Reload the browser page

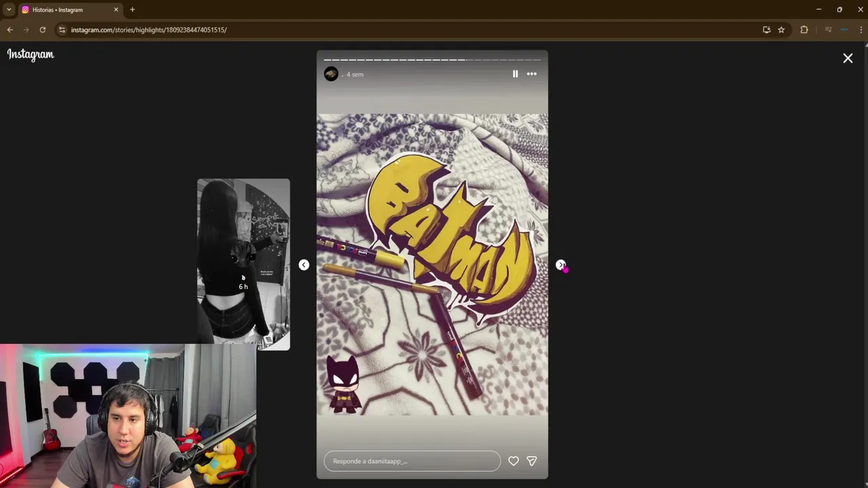point(42,30)
